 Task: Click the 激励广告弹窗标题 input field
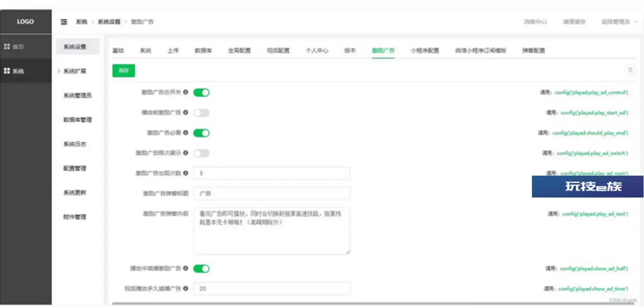pyautogui.click(x=271, y=193)
